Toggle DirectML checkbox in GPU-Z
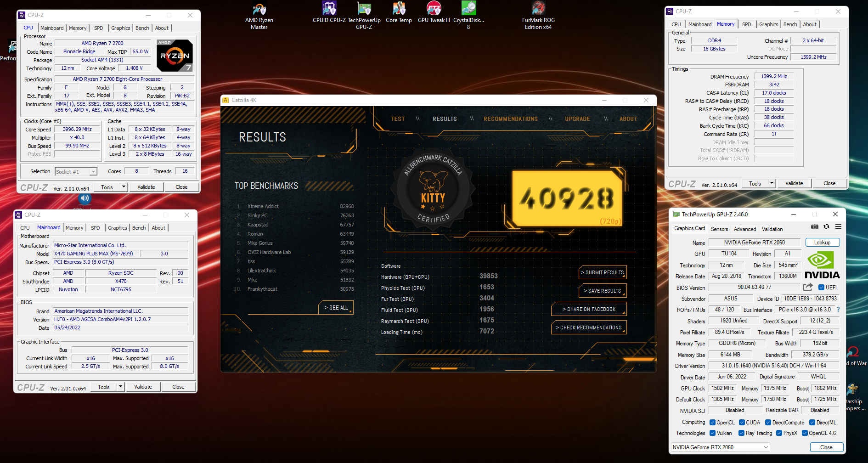This screenshot has width=868, height=463. (812, 423)
